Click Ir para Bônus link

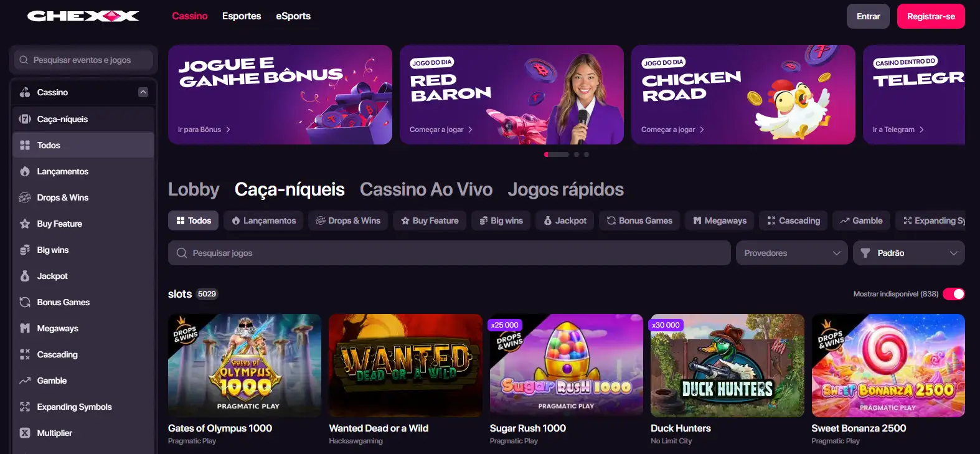click(x=204, y=130)
